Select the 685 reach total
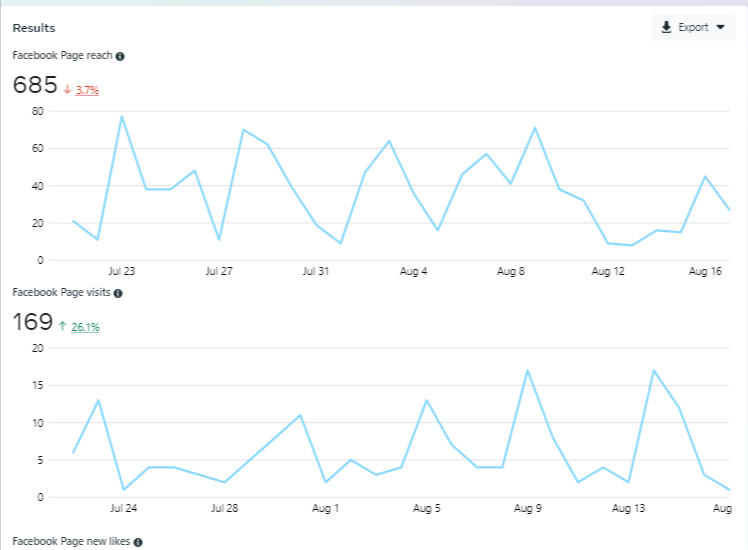Screen dimensions: 748x550 click(35, 85)
